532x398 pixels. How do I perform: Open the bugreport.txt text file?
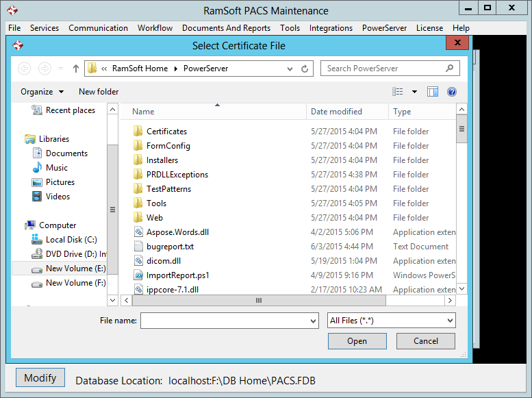[170, 247]
